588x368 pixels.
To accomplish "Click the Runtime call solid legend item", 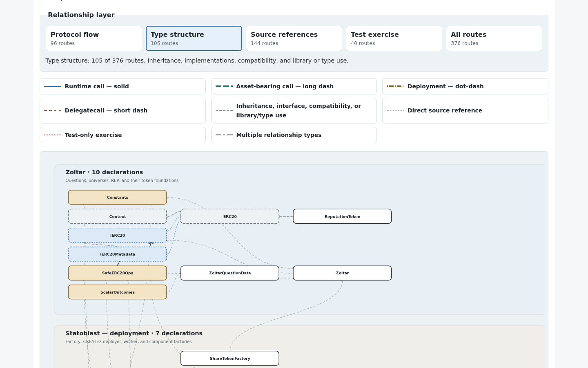I will click(122, 86).
